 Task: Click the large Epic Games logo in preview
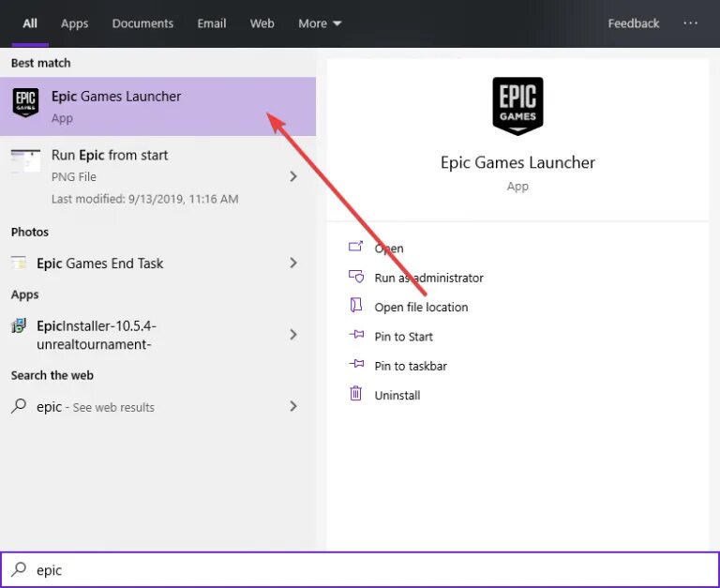tap(517, 106)
